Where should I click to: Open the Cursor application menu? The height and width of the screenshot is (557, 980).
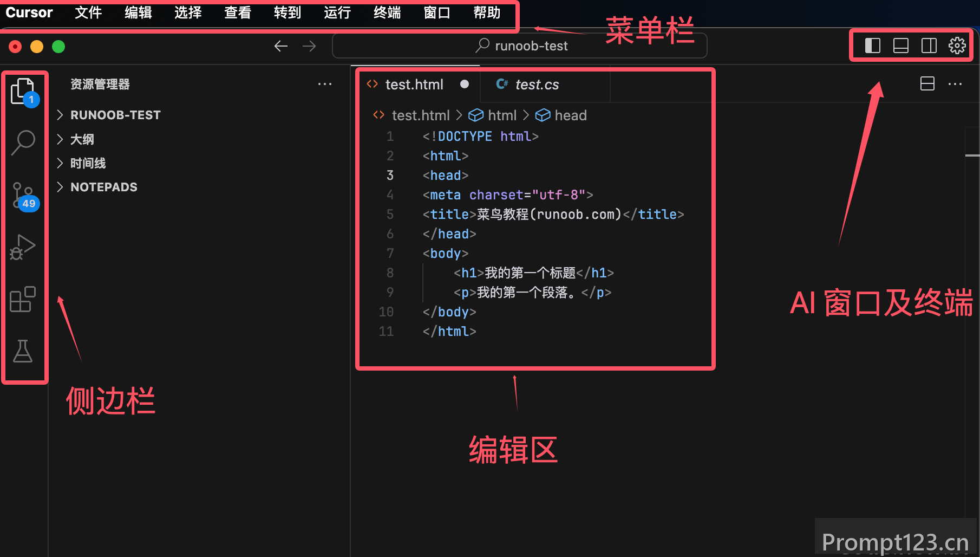[x=29, y=12]
